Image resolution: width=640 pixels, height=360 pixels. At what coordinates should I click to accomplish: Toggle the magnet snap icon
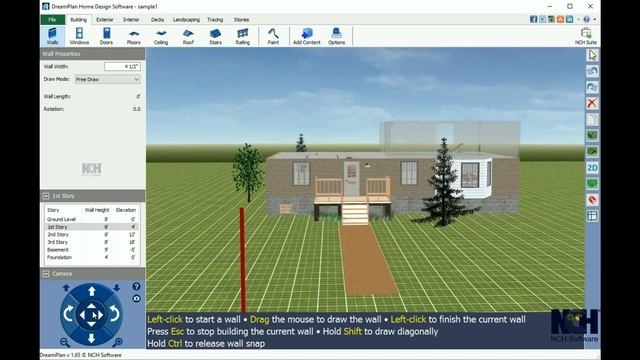(592, 200)
